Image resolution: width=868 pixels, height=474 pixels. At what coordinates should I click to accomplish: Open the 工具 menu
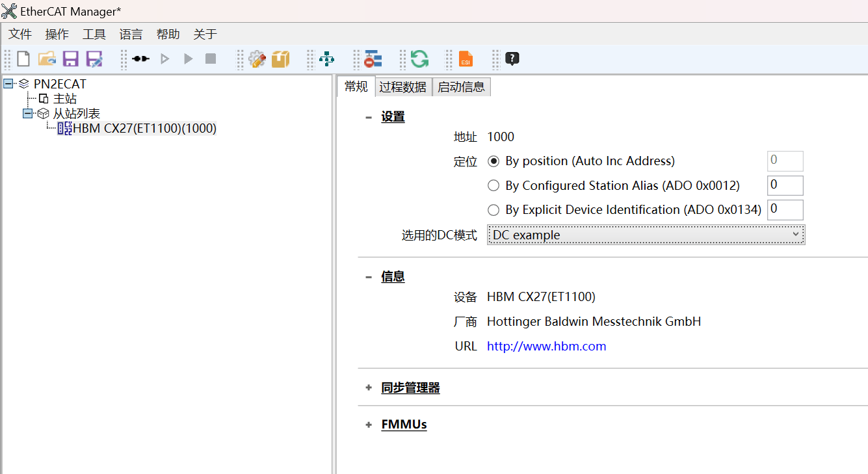pyautogui.click(x=94, y=34)
